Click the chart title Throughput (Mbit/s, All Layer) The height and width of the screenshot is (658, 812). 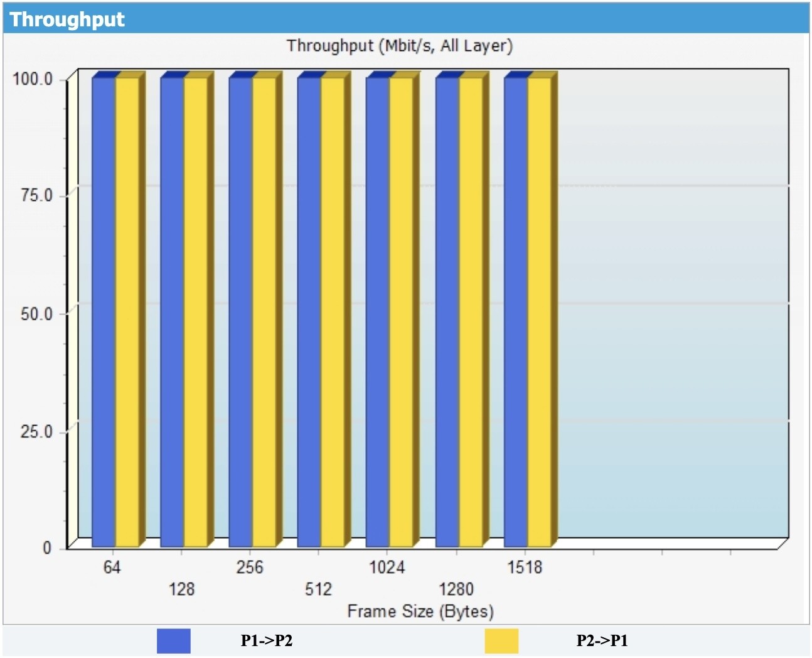(x=400, y=46)
